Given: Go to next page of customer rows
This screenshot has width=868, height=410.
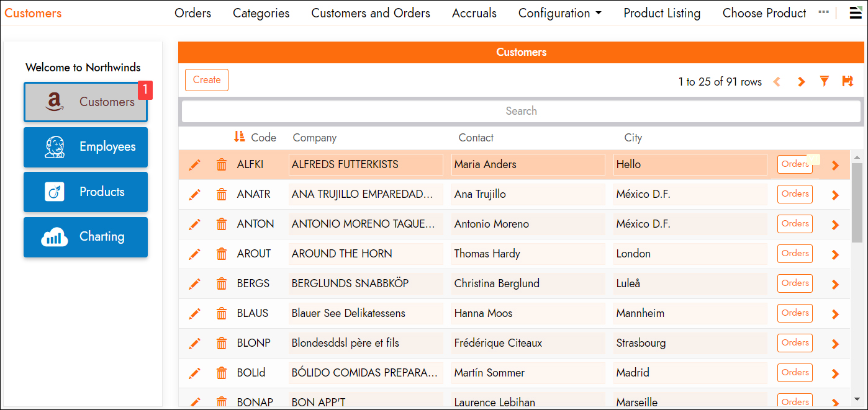Looking at the screenshot, I should tap(801, 82).
